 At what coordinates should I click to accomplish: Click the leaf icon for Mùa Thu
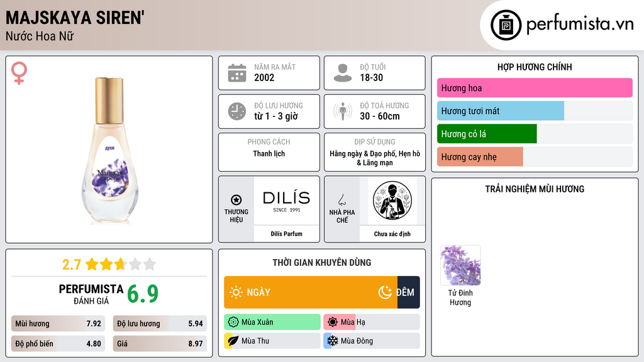tap(233, 341)
